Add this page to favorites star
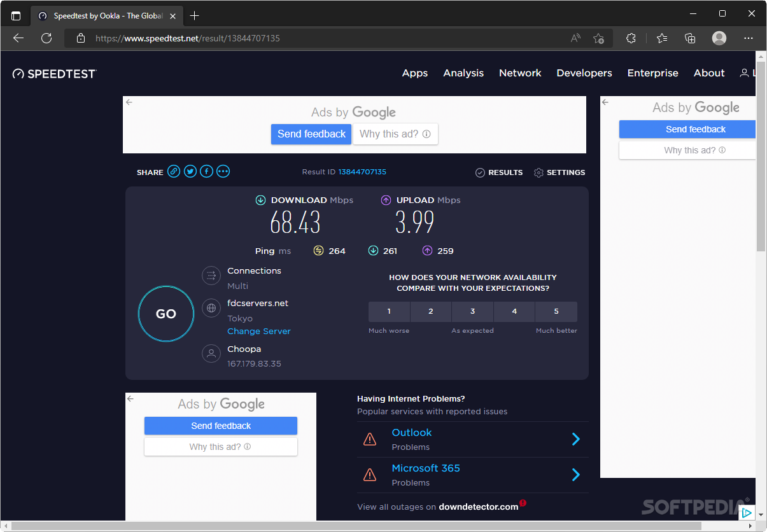The height and width of the screenshot is (532, 767). [x=598, y=38]
